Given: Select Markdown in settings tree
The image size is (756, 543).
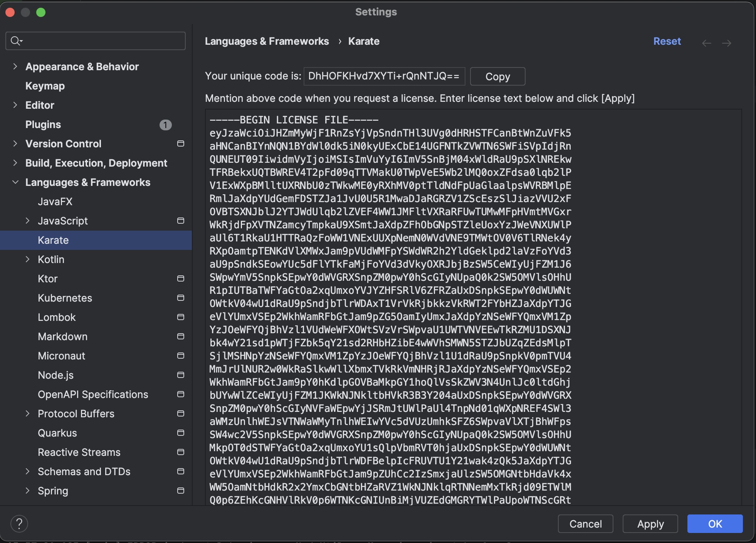Looking at the screenshot, I should pyautogui.click(x=62, y=337).
